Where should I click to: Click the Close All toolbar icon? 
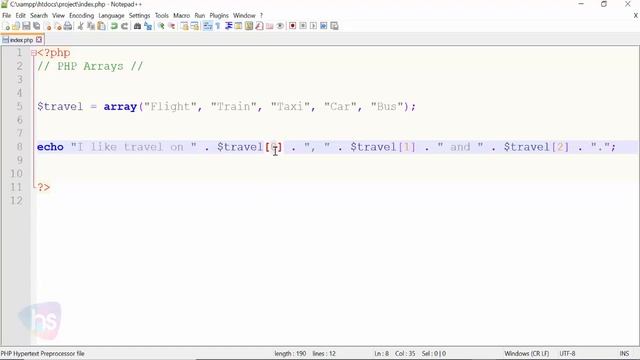58,26
